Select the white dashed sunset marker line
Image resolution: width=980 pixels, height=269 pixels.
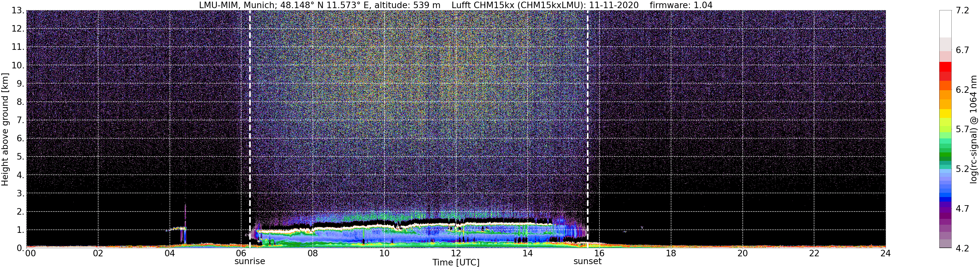tap(588, 129)
